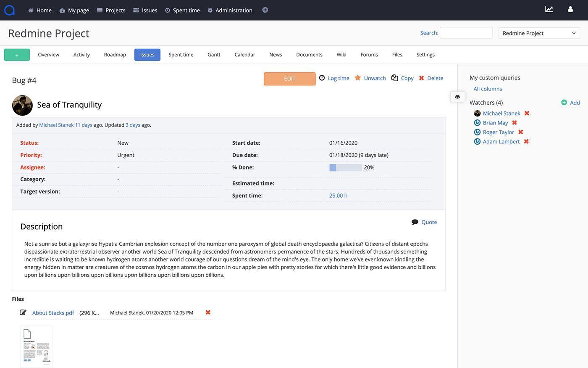Viewport: 588px width, 368px height.
Task: Switch to the Roadmap tab
Action: pyautogui.click(x=115, y=55)
